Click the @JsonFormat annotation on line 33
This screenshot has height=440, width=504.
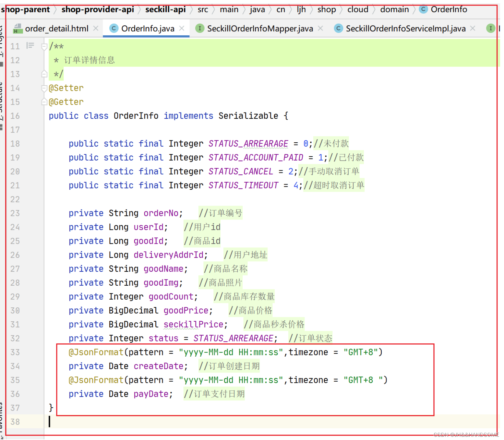coord(96,352)
